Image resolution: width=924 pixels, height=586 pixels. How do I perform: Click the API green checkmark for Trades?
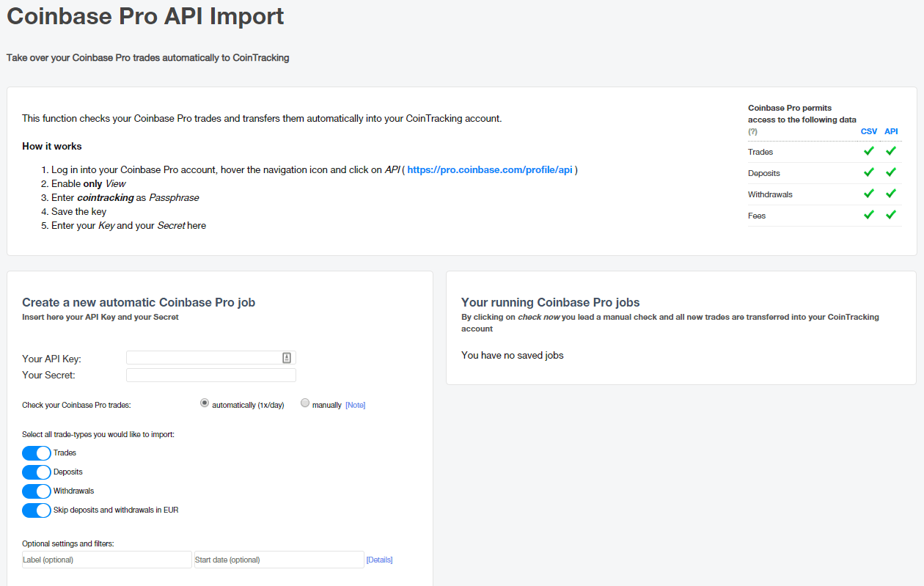891,151
